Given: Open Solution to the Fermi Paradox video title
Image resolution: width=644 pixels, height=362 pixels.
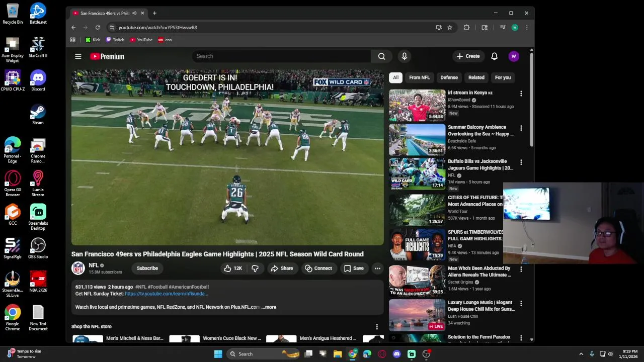Looking at the screenshot, I should 479,337.
